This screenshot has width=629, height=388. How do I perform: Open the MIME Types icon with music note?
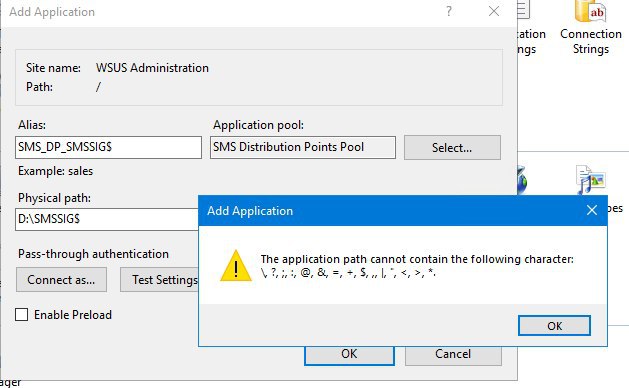[590, 179]
